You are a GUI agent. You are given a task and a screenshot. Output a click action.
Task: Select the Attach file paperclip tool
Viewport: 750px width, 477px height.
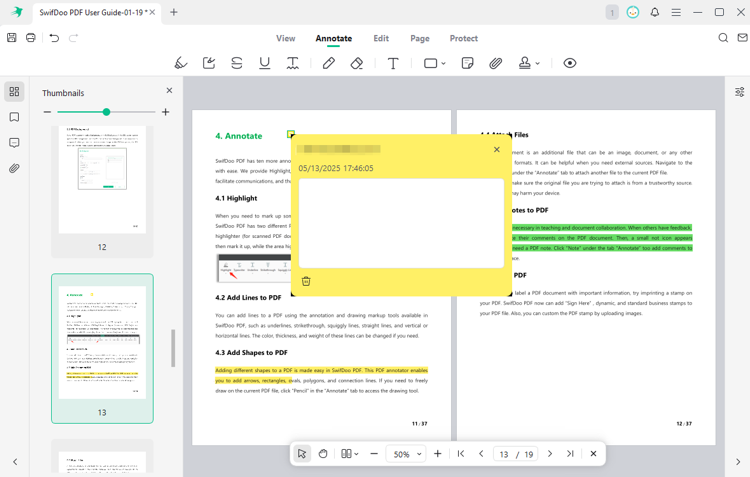496,63
